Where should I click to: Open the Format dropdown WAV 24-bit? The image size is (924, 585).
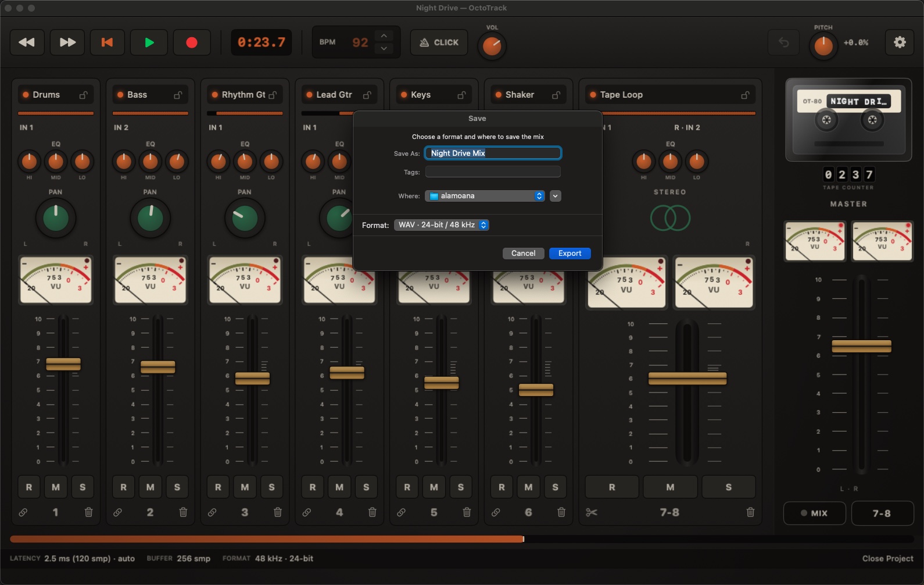(441, 225)
